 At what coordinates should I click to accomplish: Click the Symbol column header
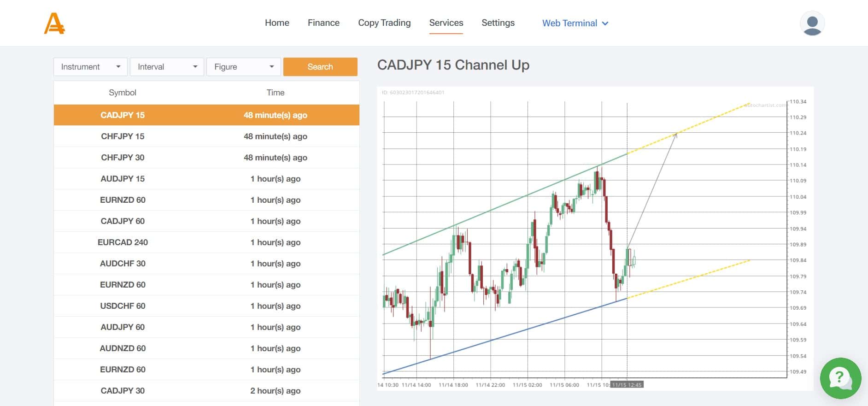123,93
